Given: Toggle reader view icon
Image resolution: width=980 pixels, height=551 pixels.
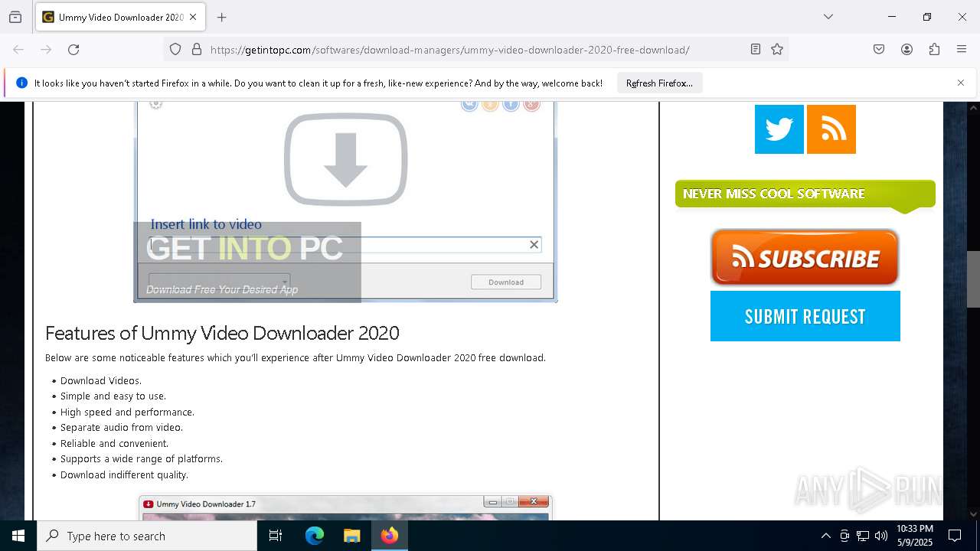Looking at the screenshot, I should point(756,49).
